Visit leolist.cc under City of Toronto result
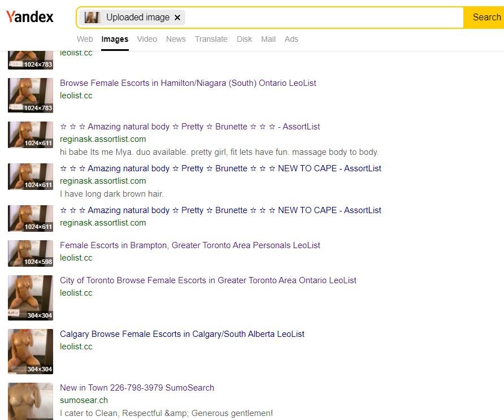The image size is (504, 420). [x=76, y=293]
